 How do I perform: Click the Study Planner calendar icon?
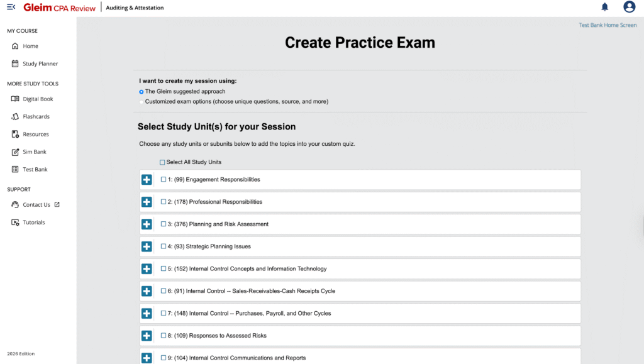click(15, 63)
